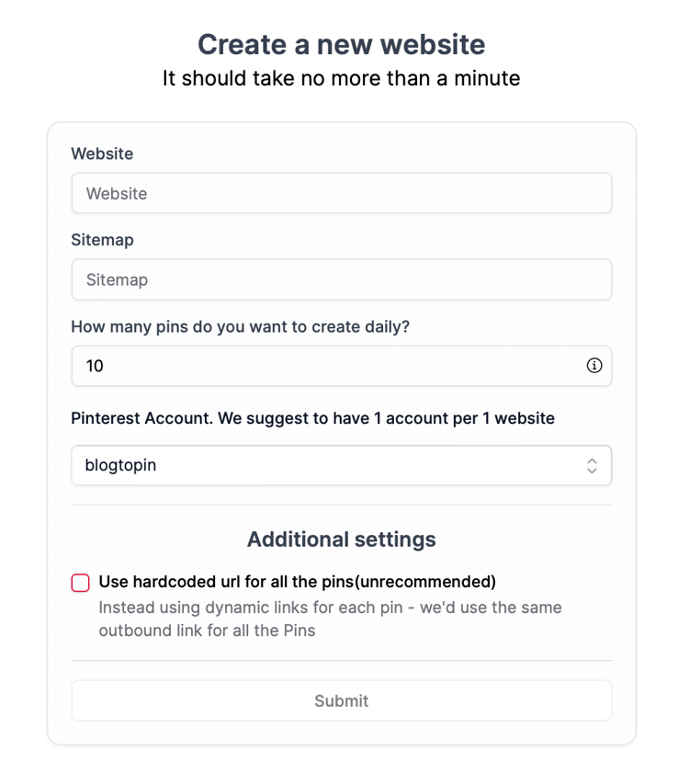The height and width of the screenshot is (784, 689).
Task: Click the 'outbound link for all the Pins' text
Action: point(207,631)
